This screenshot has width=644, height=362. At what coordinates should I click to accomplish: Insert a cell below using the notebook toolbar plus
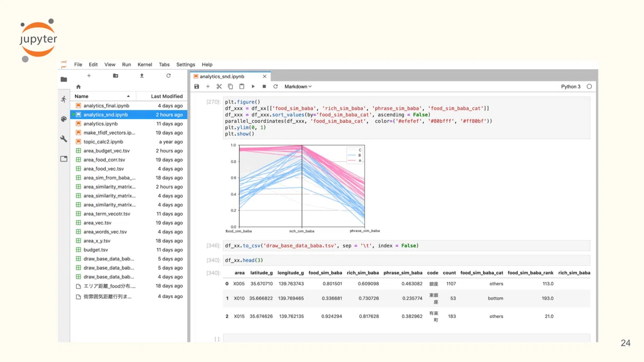coord(208,86)
